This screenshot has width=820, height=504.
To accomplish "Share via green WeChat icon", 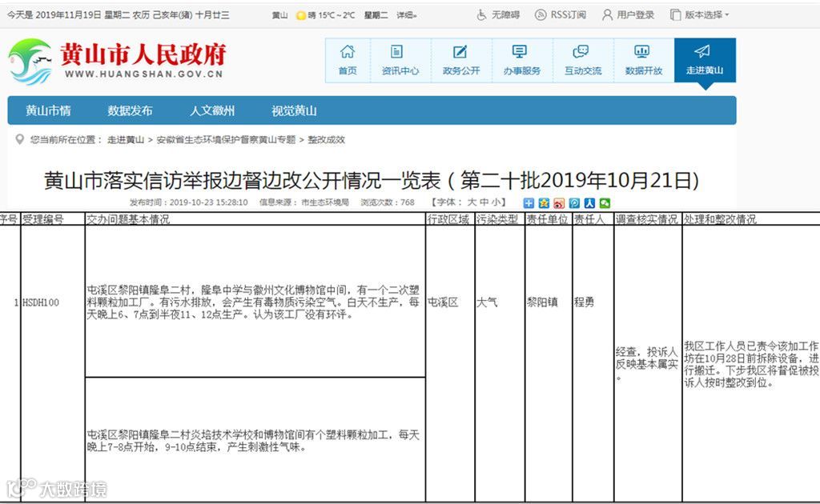I will tap(605, 203).
